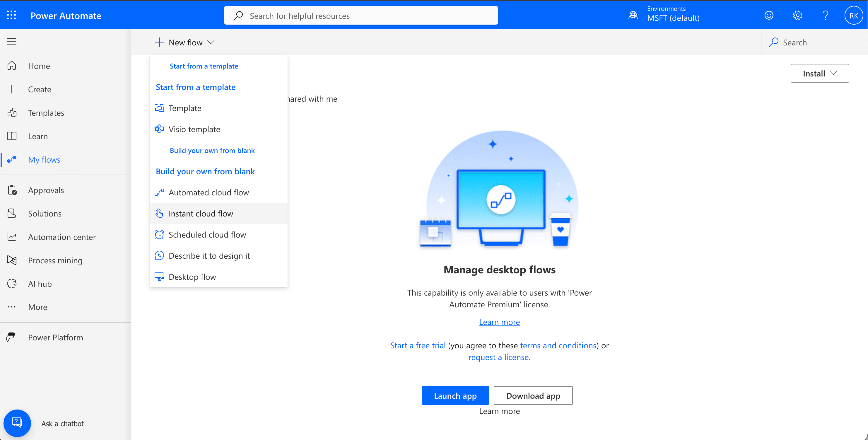Open the Home icon in sidebar
This screenshot has height=440, width=868.
tap(12, 65)
